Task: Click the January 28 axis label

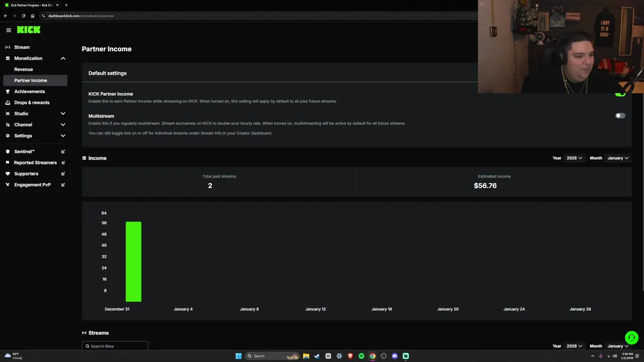Action: pyautogui.click(x=580, y=309)
